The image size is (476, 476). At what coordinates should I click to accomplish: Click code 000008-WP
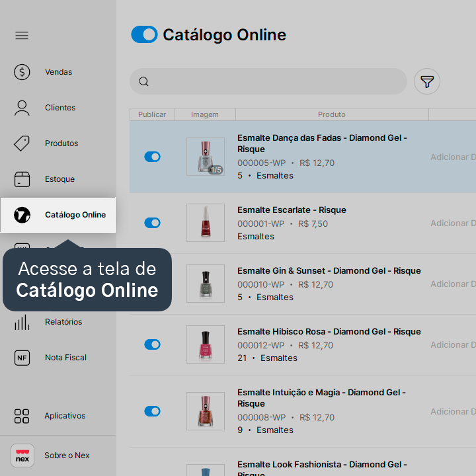click(261, 417)
